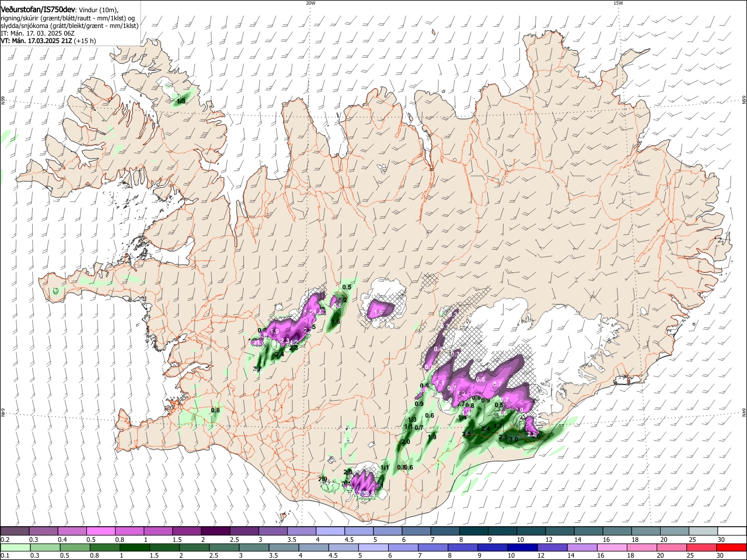Click bright red lower swatch labelled 30
The height and width of the screenshot is (560, 747).
click(731, 547)
